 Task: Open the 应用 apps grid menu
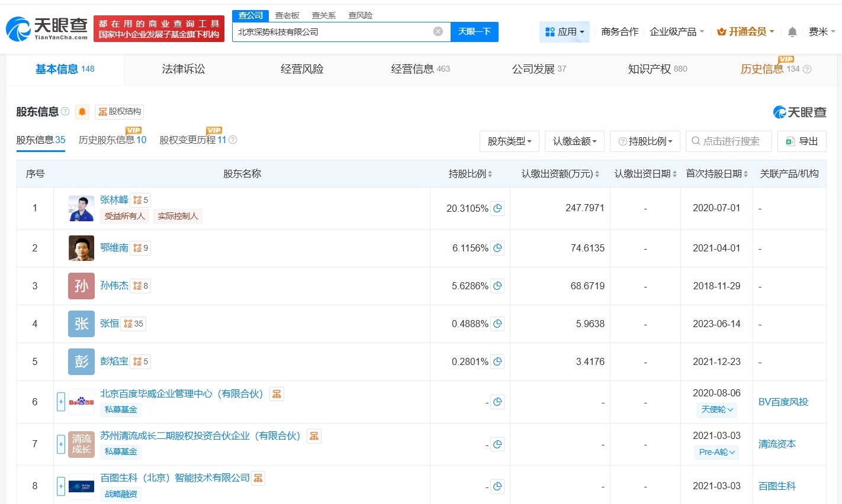(x=564, y=31)
